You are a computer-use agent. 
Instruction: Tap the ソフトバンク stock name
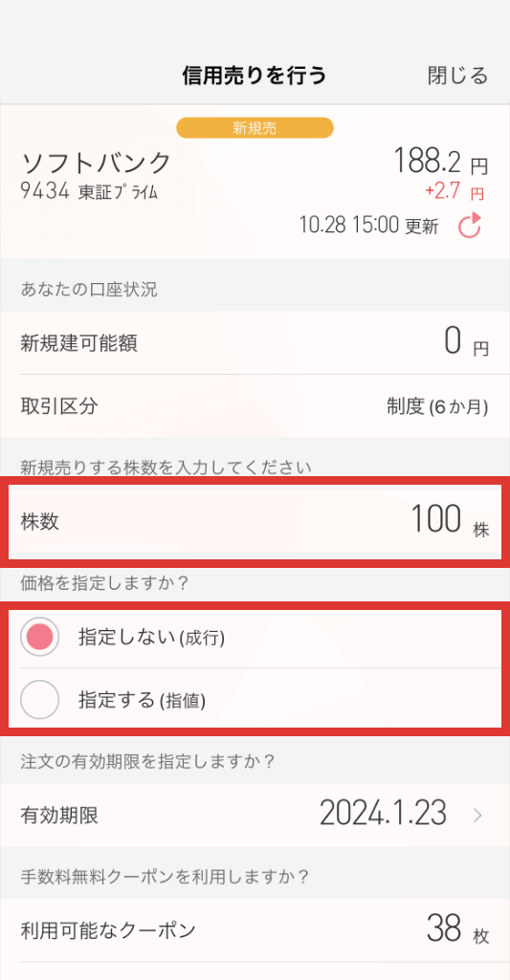coord(96,163)
